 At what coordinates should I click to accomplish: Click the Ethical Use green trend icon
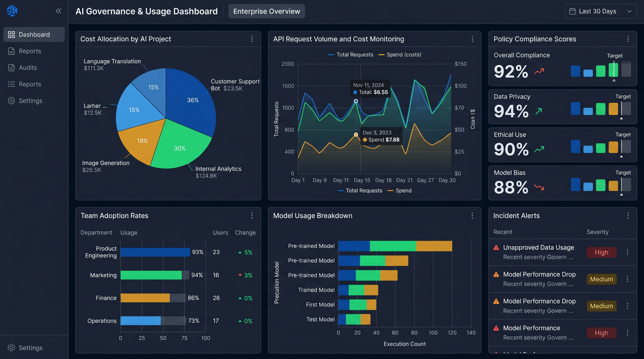[539, 149]
